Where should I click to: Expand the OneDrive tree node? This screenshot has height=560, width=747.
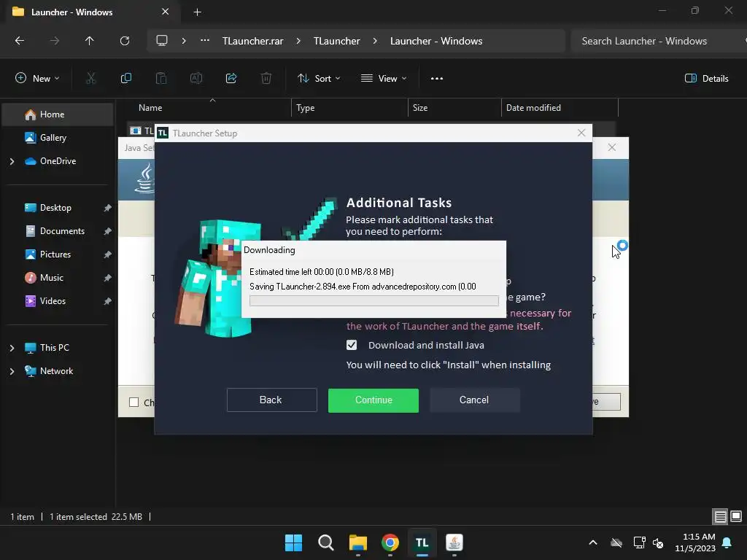[12, 161]
